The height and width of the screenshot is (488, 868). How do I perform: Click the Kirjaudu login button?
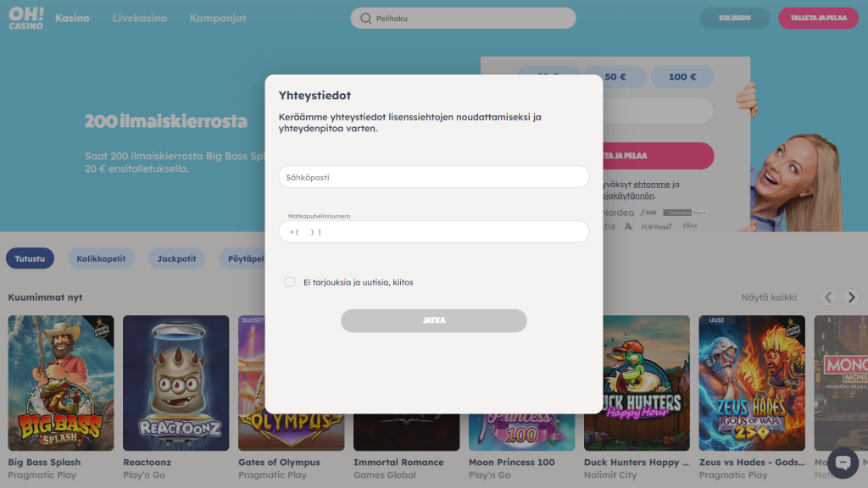735,18
